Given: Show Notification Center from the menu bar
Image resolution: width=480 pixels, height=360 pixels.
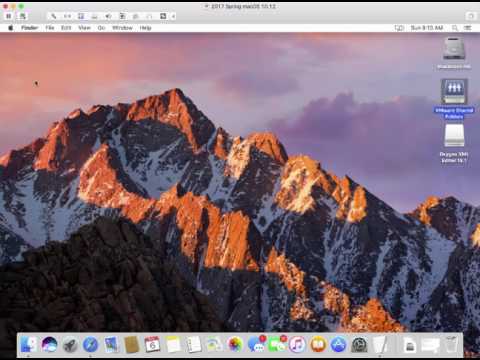Looking at the screenshot, I should pyautogui.click(x=468, y=28).
